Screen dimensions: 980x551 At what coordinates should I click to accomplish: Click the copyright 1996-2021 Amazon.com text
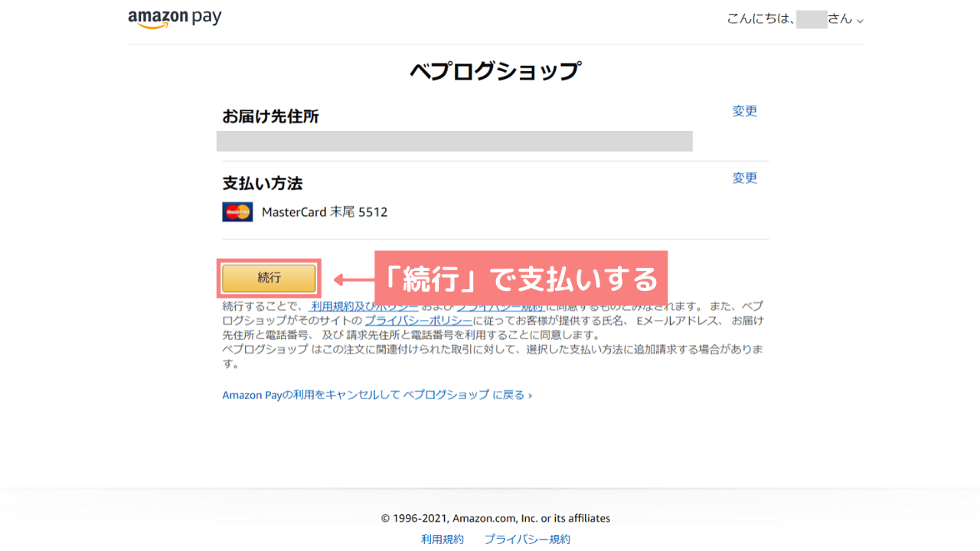495,518
